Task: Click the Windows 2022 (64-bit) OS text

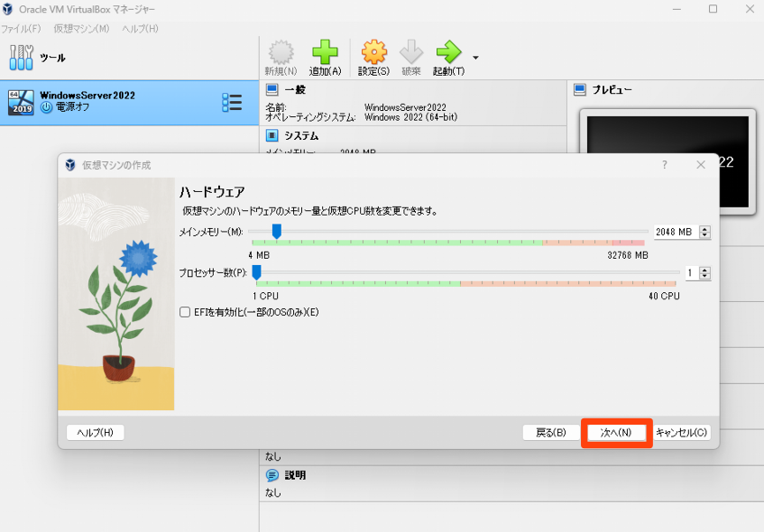Action: 410,117
